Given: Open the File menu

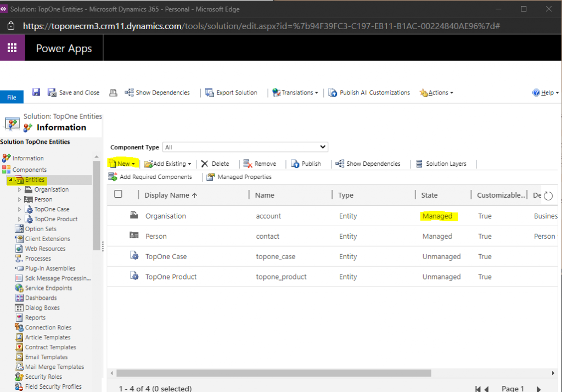Looking at the screenshot, I should pos(12,97).
